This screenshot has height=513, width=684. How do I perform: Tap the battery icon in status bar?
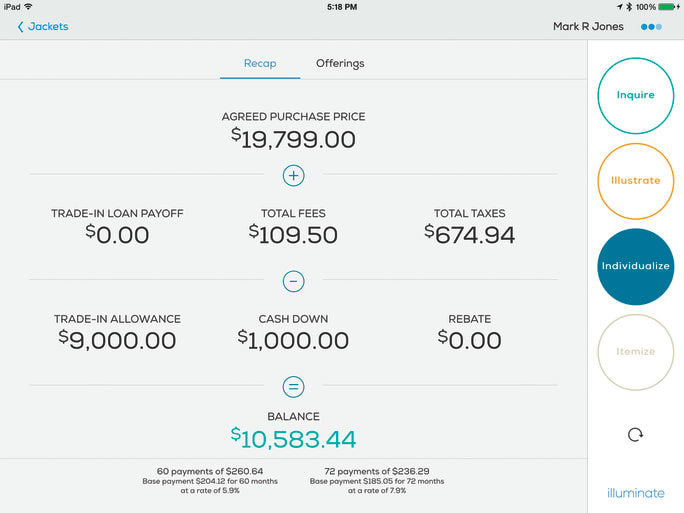pos(668,7)
